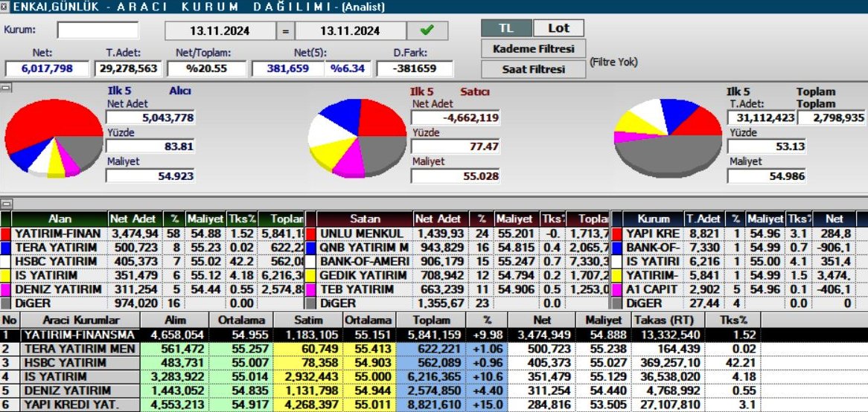Image resolution: width=868 pixels, height=412 pixels.
Task: Sort by Alim column header
Action: pyautogui.click(x=175, y=321)
